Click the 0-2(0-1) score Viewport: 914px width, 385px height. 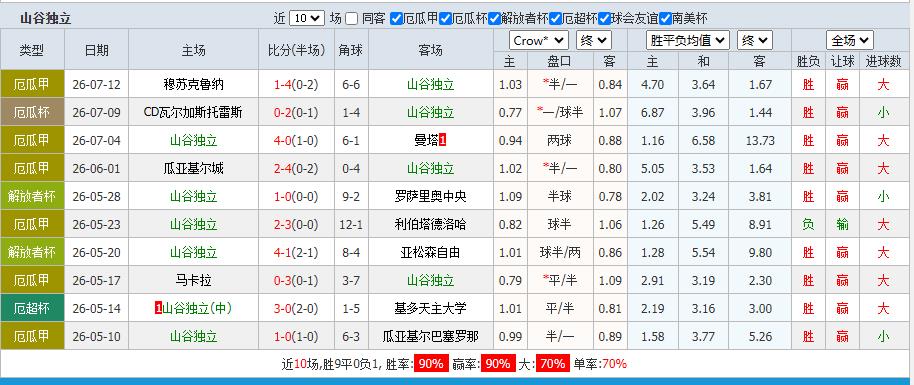(296, 113)
